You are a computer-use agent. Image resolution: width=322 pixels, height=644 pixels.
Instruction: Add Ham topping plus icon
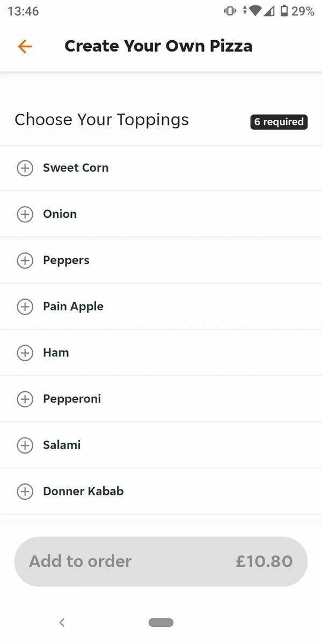(x=25, y=353)
